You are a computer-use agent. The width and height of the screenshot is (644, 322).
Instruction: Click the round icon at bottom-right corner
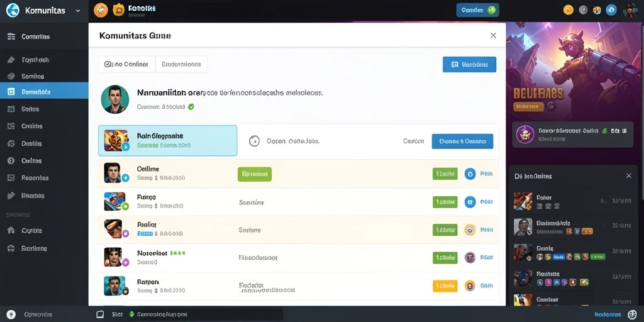[632, 314]
